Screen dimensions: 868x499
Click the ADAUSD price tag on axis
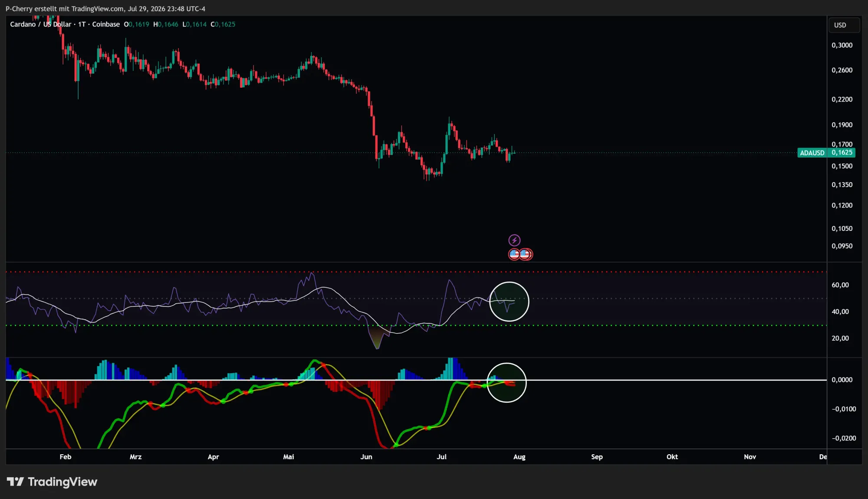(x=812, y=153)
